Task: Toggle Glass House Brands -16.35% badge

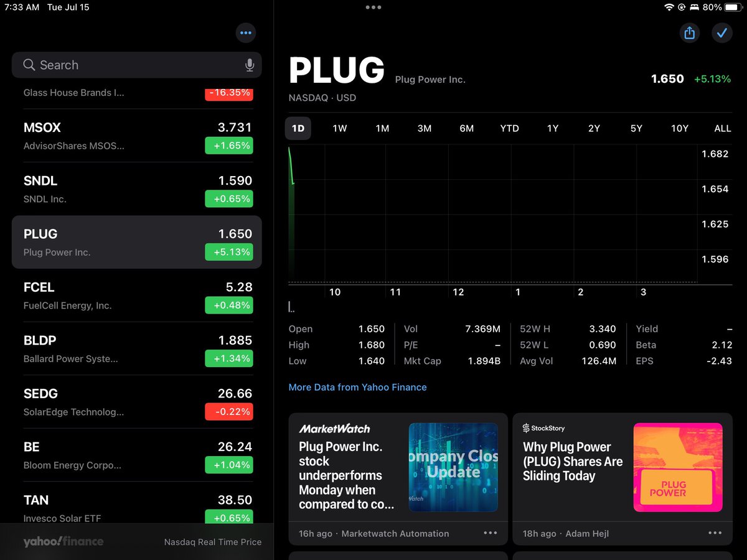Action: 229,93
